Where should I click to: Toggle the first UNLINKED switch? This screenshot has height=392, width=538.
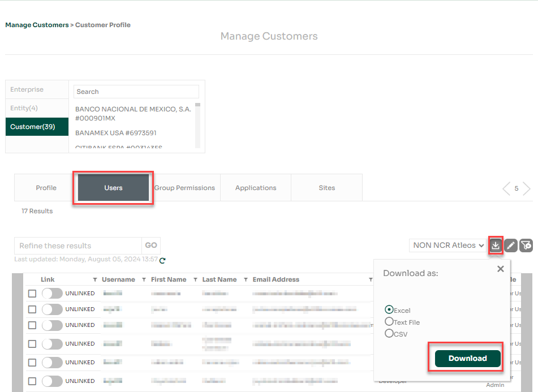click(52, 293)
